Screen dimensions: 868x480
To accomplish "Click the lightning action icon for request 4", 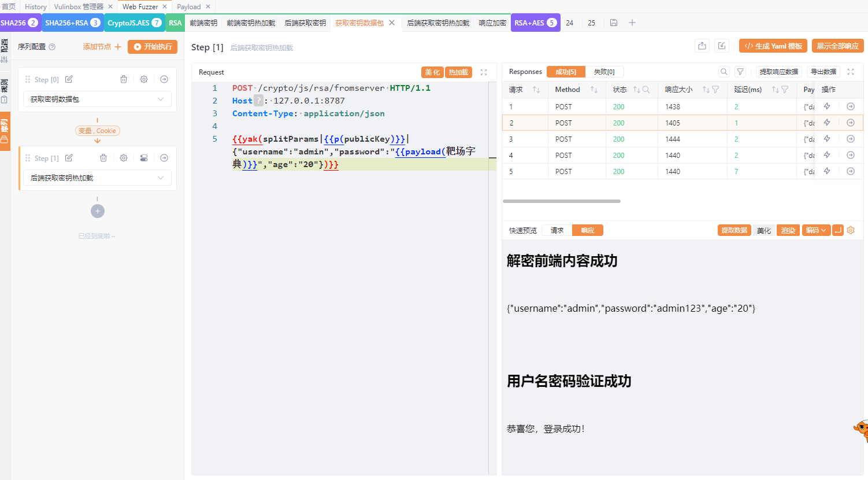I will (x=827, y=155).
